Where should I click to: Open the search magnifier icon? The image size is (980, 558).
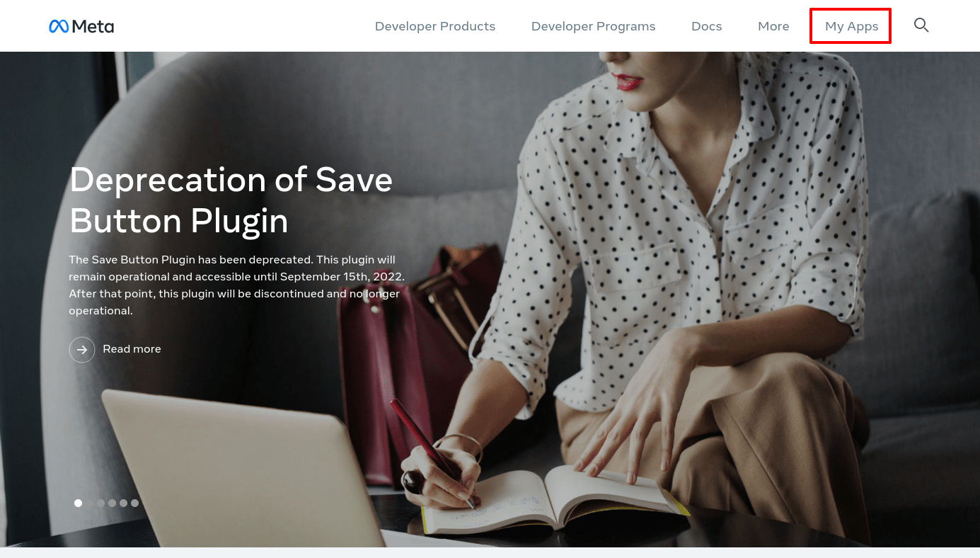pyautogui.click(x=921, y=25)
